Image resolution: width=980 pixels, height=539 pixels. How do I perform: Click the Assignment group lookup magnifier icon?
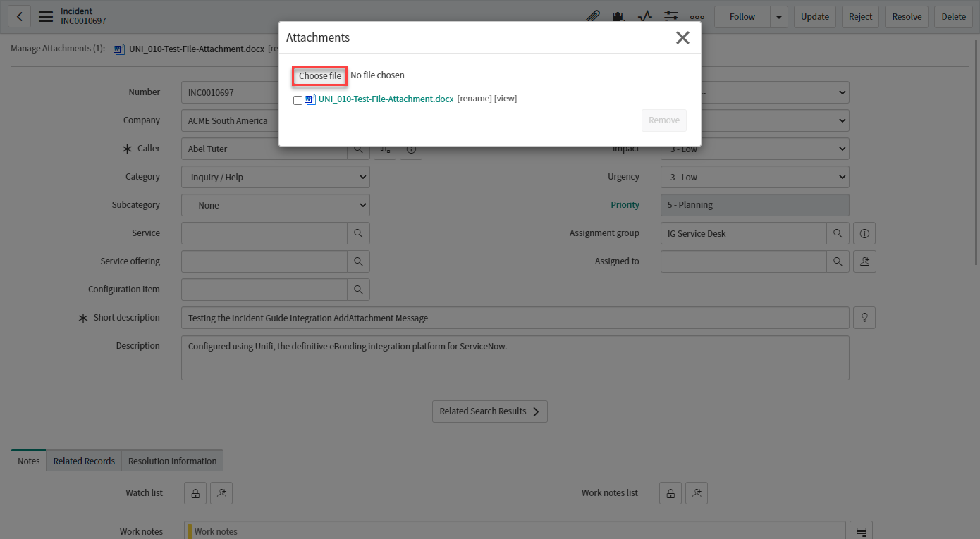tap(837, 233)
